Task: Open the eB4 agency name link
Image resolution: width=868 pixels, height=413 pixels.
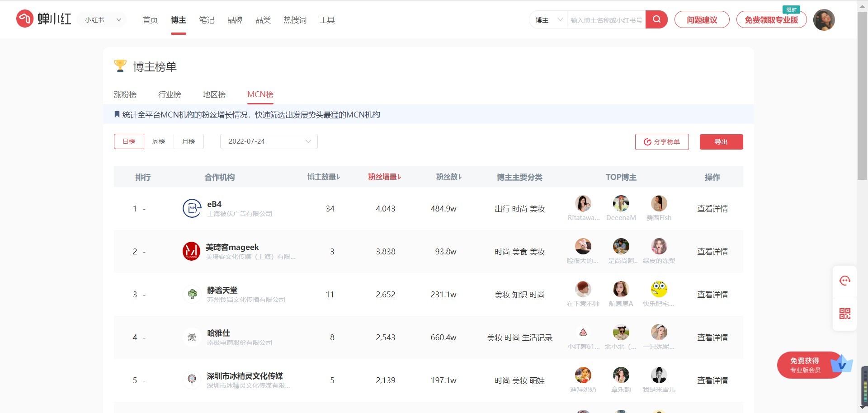Action: coord(214,204)
